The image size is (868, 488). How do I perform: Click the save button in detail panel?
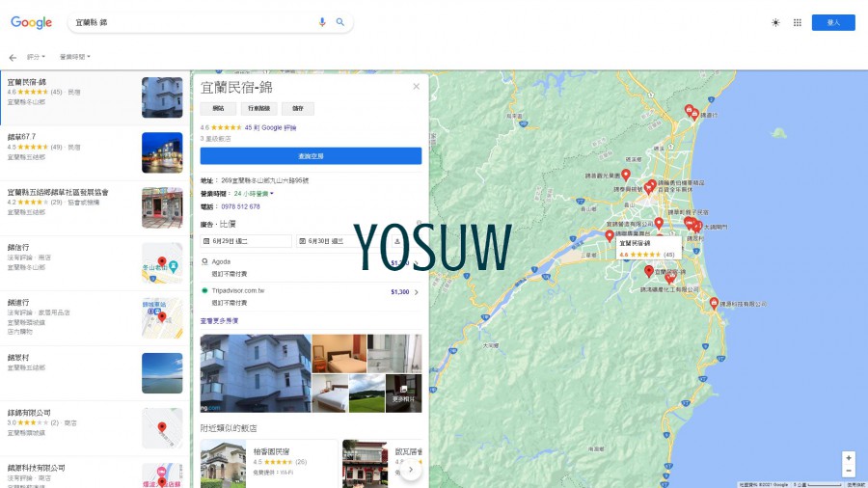(298, 108)
